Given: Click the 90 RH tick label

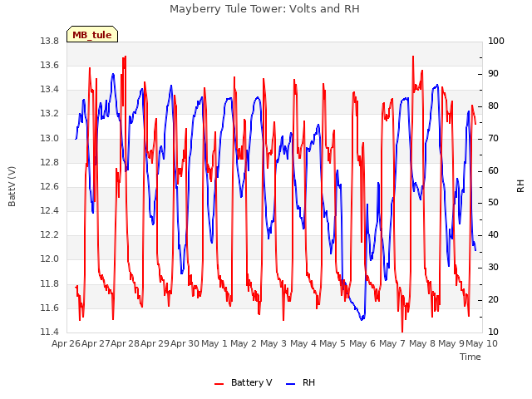Looking at the screenshot, I should (x=493, y=73).
